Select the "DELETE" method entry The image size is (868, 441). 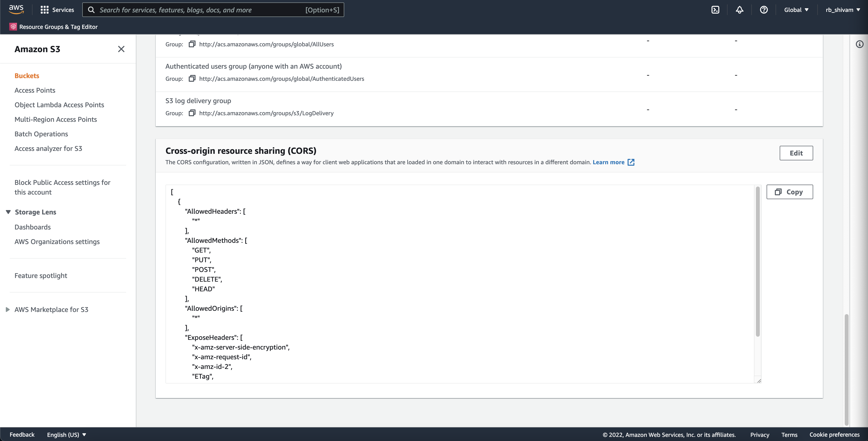207,279
